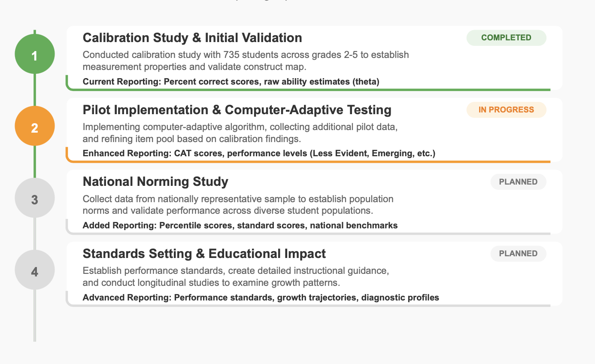Image resolution: width=595 pixels, height=364 pixels.
Task: Select the gray step 4 circle
Action: pos(35,270)
